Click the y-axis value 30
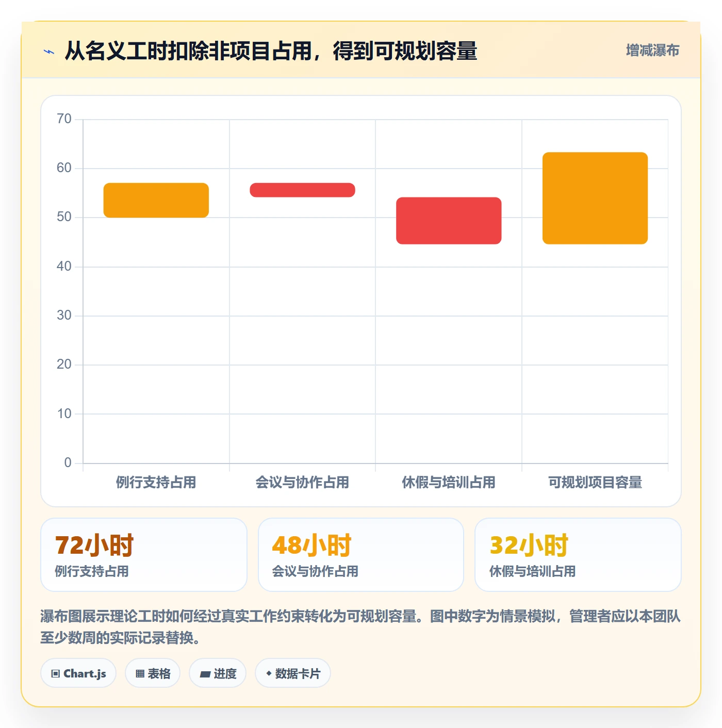Image resolution: width=722 pixels, height=728 pixels. tap(64, 316)
